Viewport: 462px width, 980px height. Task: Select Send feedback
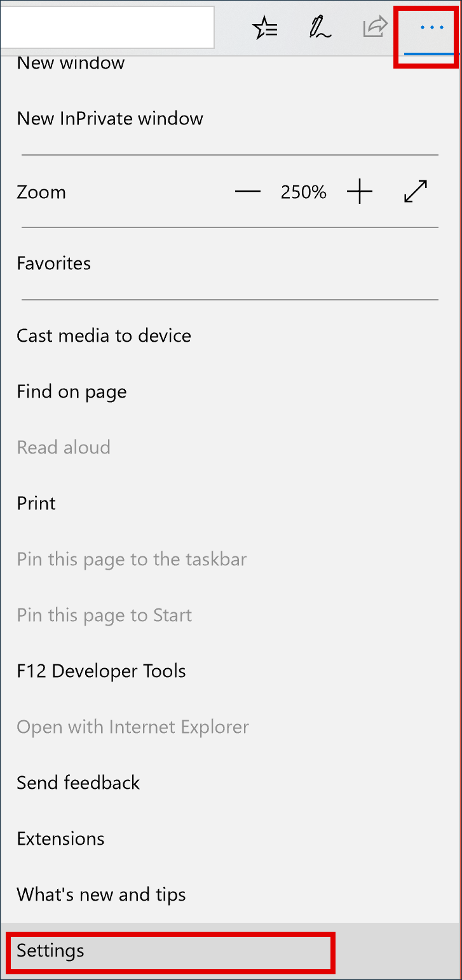point(78,782)
